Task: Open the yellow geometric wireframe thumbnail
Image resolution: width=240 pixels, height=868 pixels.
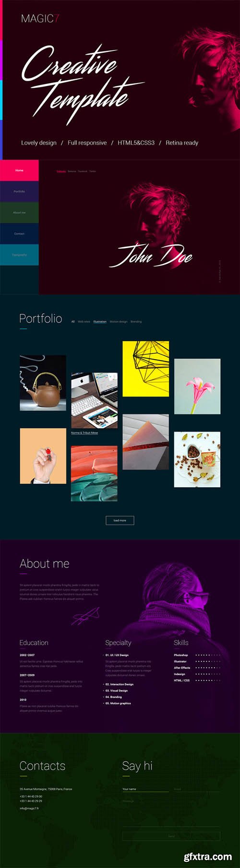Action: (145, 369)
